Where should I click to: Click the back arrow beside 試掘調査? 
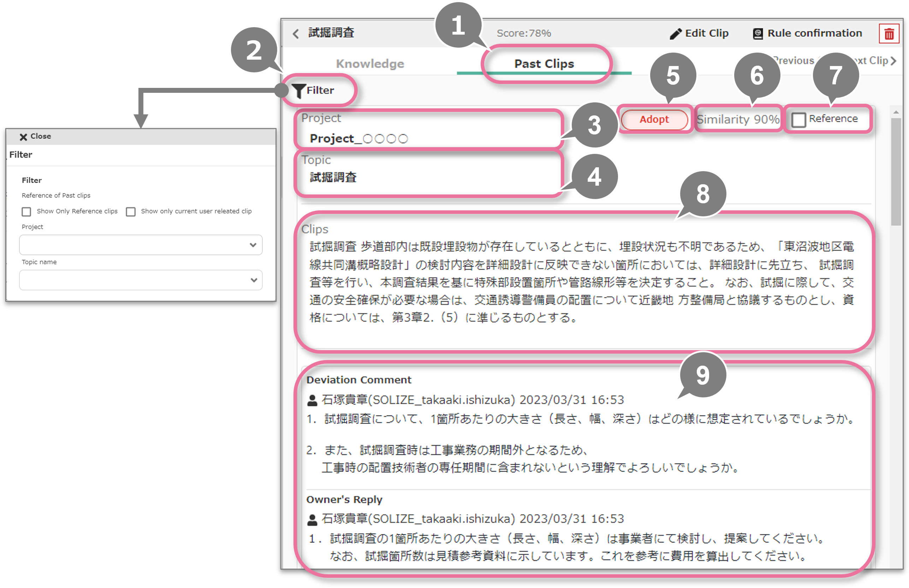[296, 34]
